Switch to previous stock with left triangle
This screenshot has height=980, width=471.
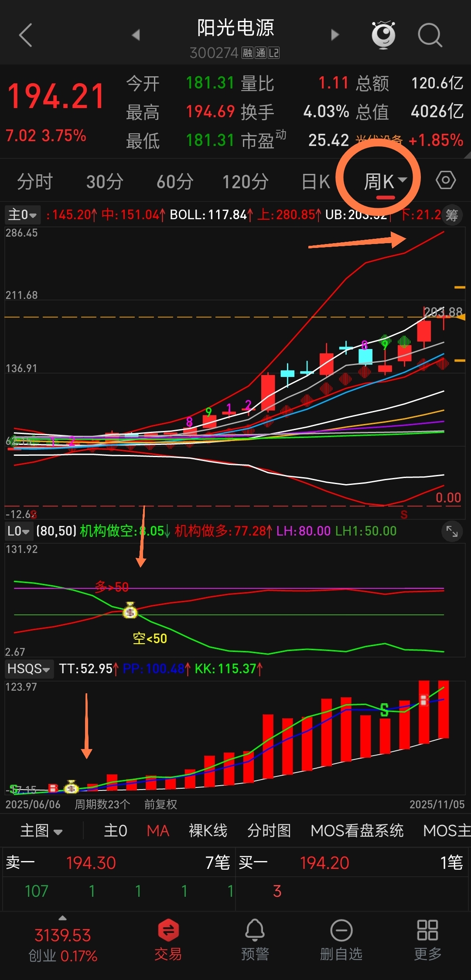(136, 35)
